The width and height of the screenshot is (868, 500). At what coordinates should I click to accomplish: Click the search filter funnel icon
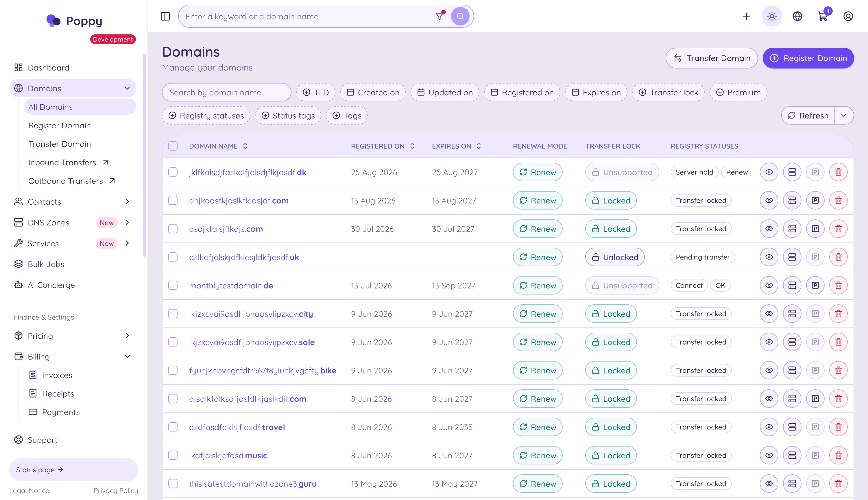439,16
